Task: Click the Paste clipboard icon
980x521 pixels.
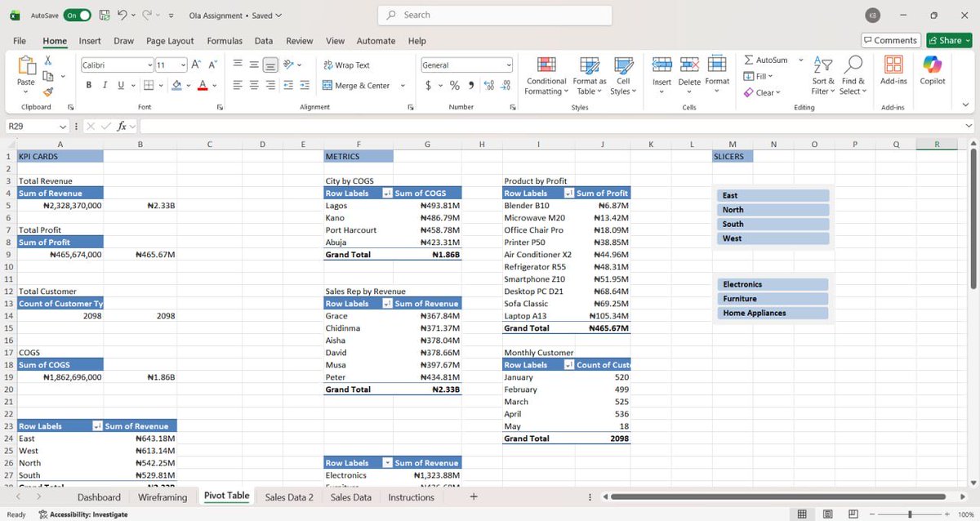Action: coord(25,65)
